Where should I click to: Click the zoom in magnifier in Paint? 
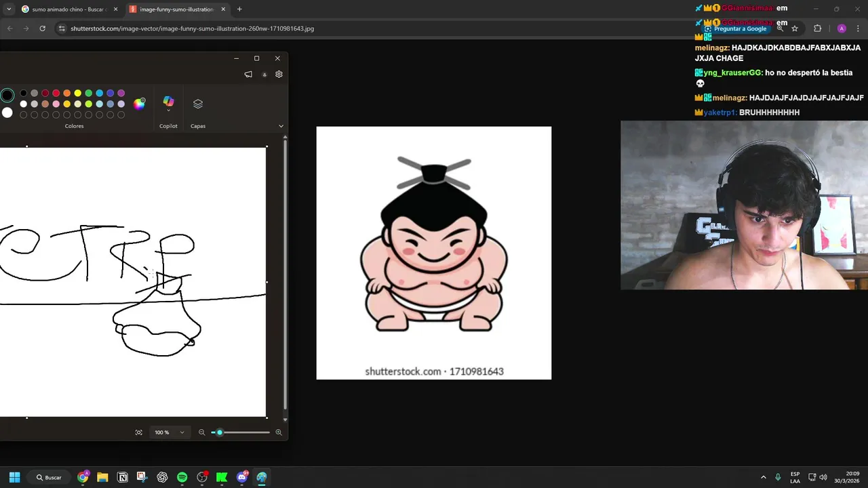[x=279, y=432]
